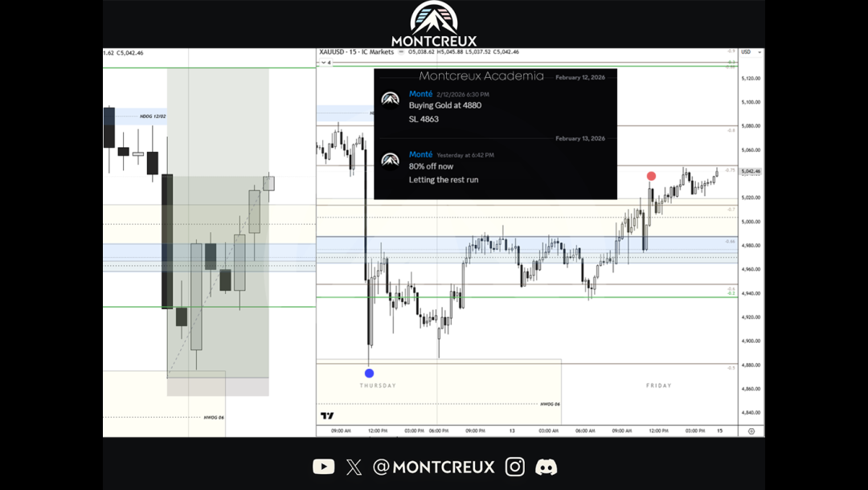Click the 15 date label on time axis
The width and height of the screenshot is (868, 490).
pyautogui.click(x=719, y=431)
